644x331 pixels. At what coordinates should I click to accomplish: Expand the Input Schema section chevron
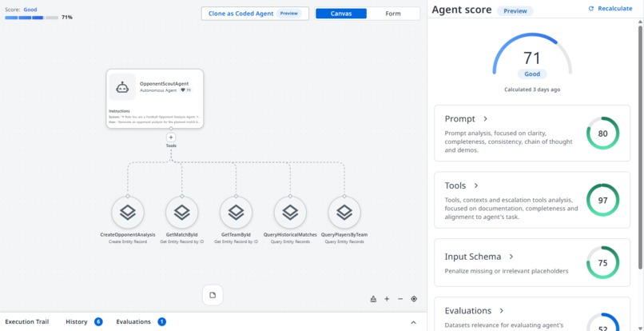[x=511, y=257]
